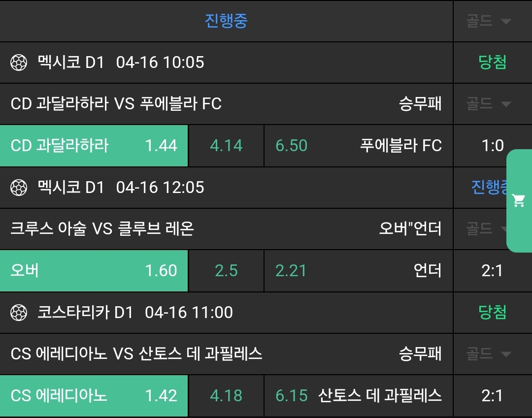Click soccer ball icon beside 멕시코 D1 12:05
This screenshot has height=418, width=532.
(x=19, y=188)
